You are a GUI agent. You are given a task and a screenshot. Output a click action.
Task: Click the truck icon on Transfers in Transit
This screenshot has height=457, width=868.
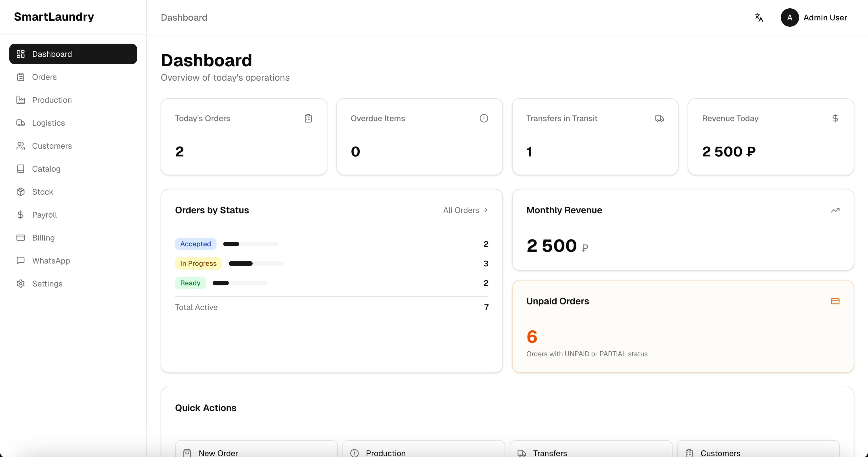click(659, 118)
